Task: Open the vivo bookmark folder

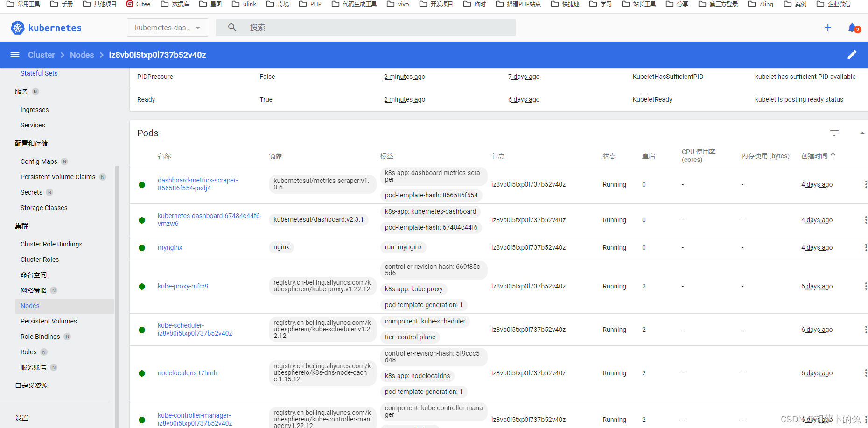Action: (398, 4)
